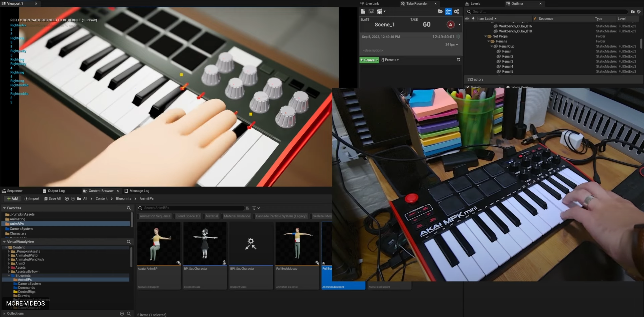Collapse the PencilCup tree item
Image resolution: width=644 pixels, height=317 pixels.
click(x=492, y=46)
